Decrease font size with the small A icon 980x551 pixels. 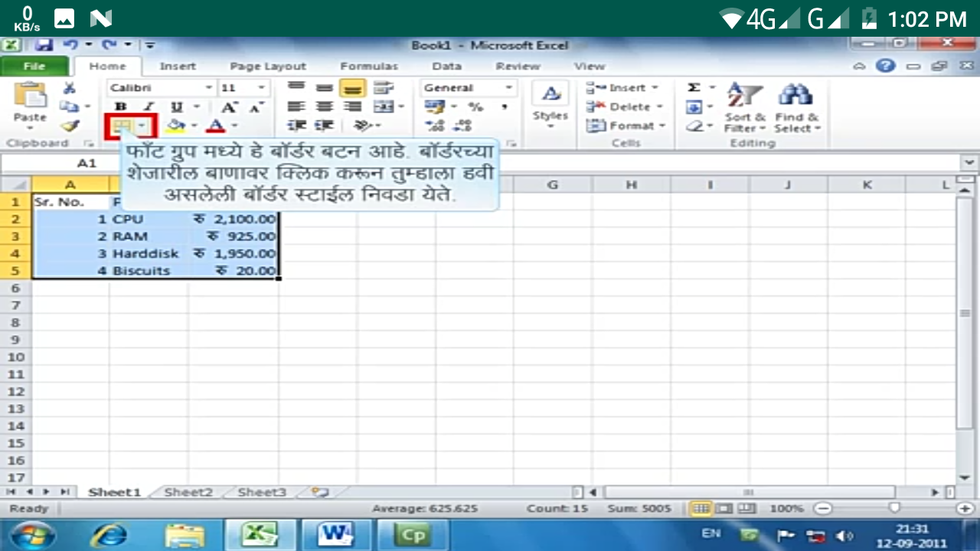coord(256,106)
